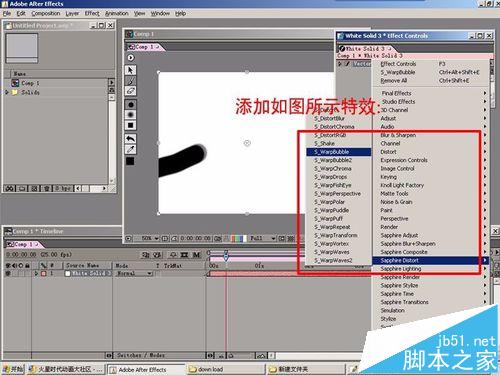Screen dimensions: 500x375
Task: Click the Switches / Modes button
Action: (x=140, y=355)
